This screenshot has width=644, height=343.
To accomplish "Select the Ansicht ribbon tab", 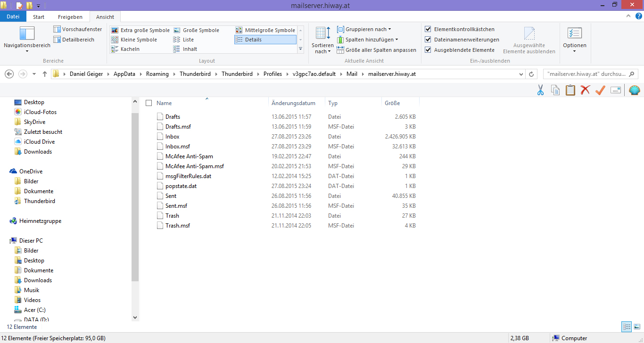I will pyautogui.click(x=105, y=17).
